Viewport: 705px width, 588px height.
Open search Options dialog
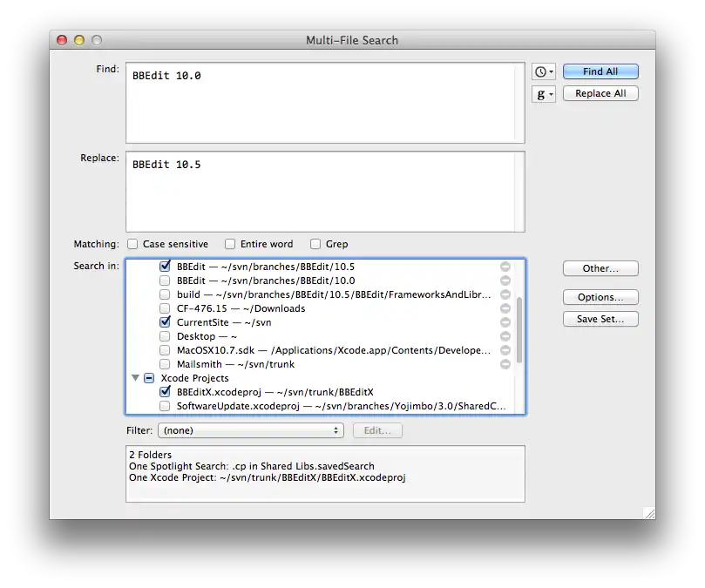(x=600, y=297)
